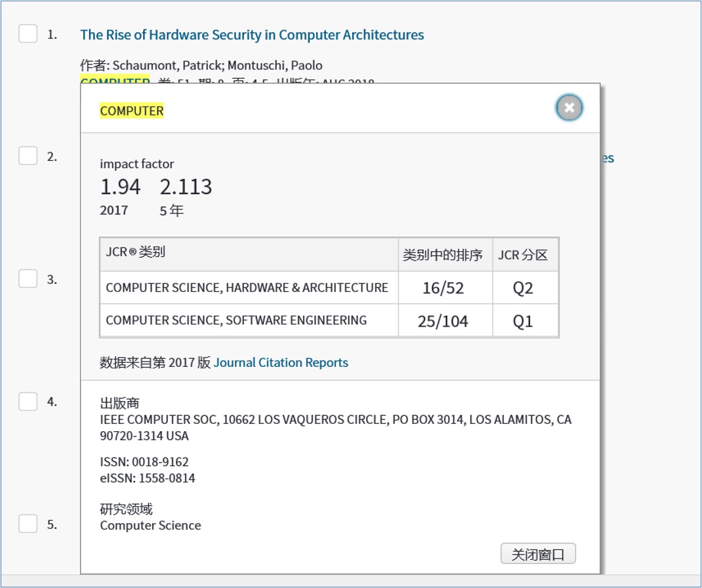This screenshot has height=588, width=702.
Task: Select the Software Engineering category row
Action: click(x=236, y=320)
